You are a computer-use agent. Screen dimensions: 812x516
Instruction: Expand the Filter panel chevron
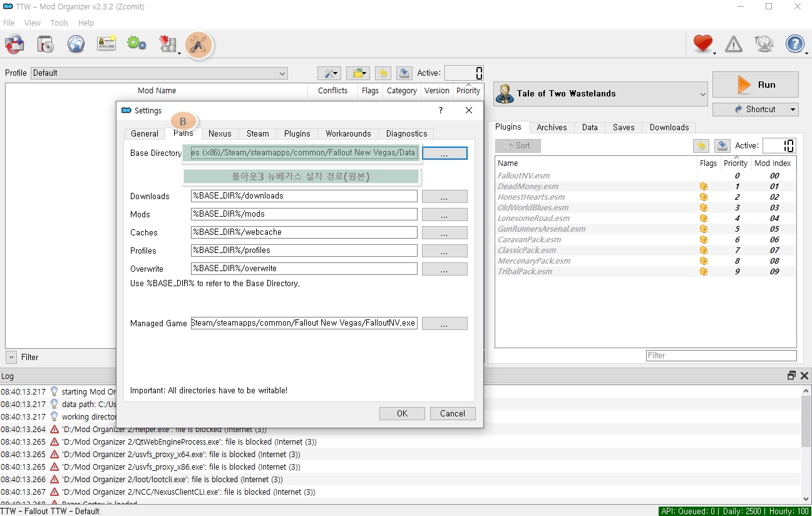11,357
